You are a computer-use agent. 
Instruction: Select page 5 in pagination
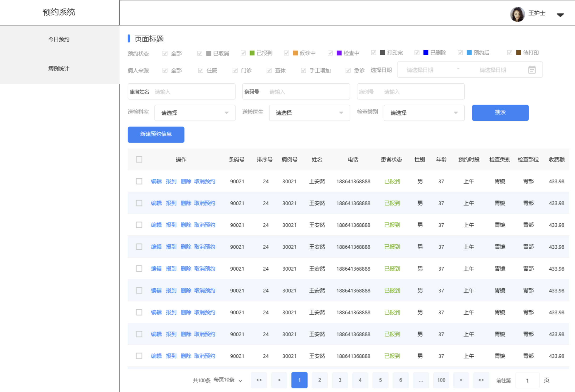tap(380, 380)
